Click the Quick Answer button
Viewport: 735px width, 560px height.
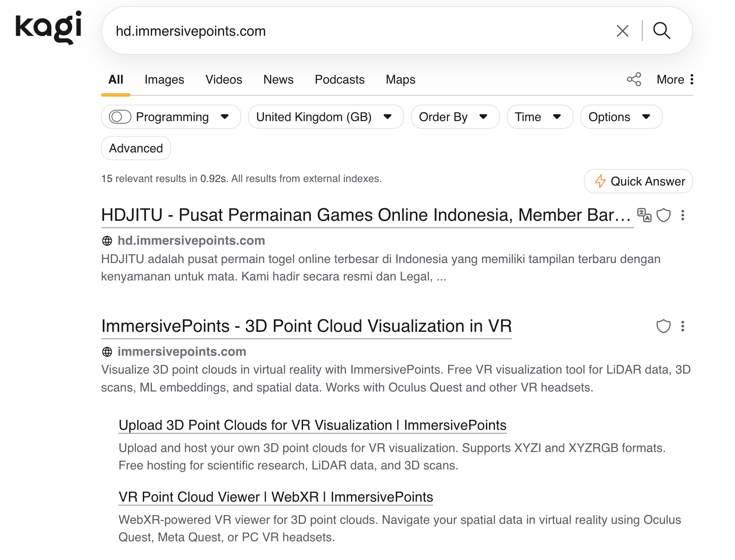[x=638, y=181]
